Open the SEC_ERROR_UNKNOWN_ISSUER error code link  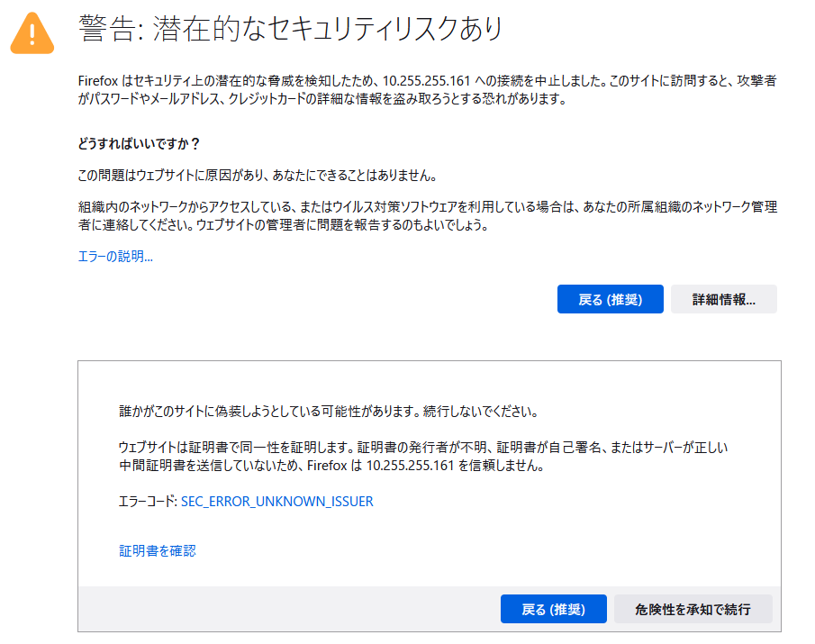coord(277,501)
